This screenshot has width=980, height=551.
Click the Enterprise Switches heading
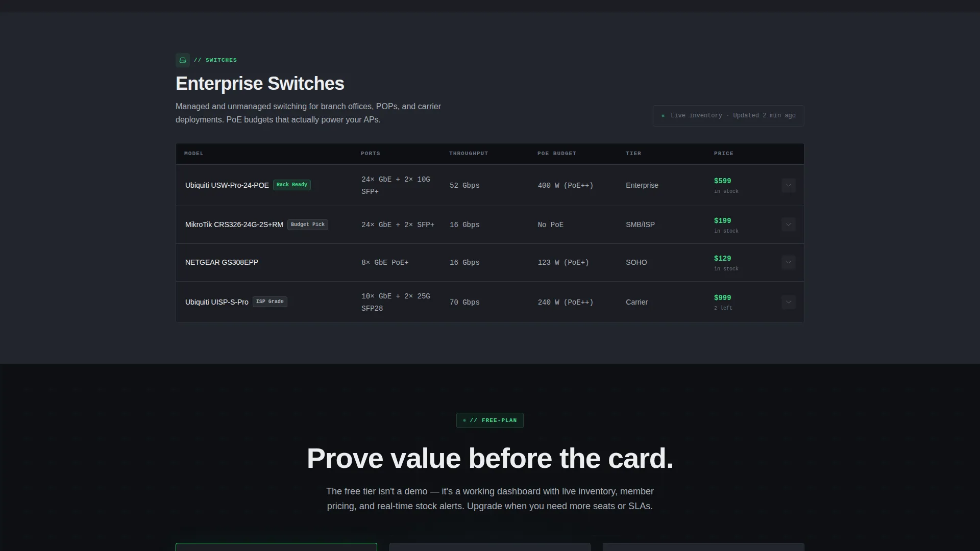[260, 84]
